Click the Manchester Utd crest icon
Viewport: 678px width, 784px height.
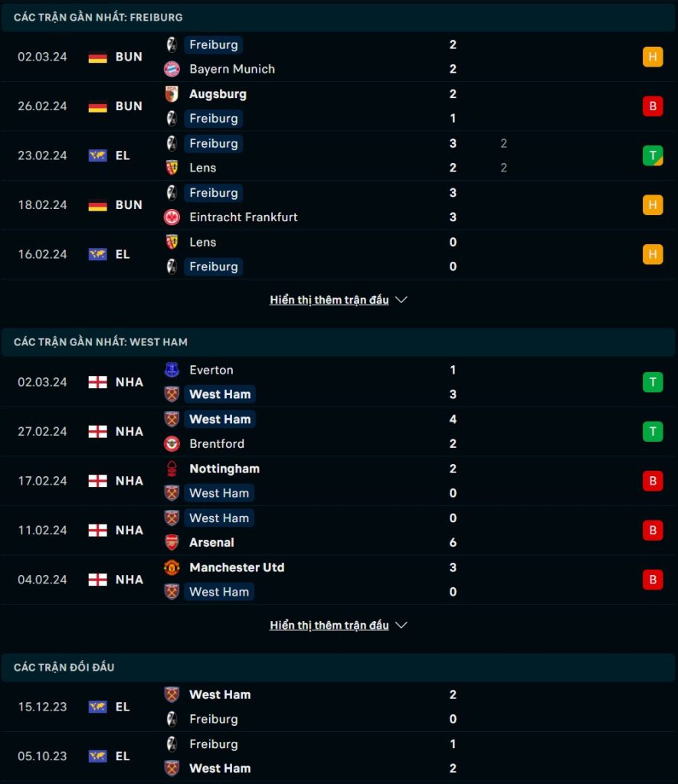pyautogui.click(x=172, y=567)
